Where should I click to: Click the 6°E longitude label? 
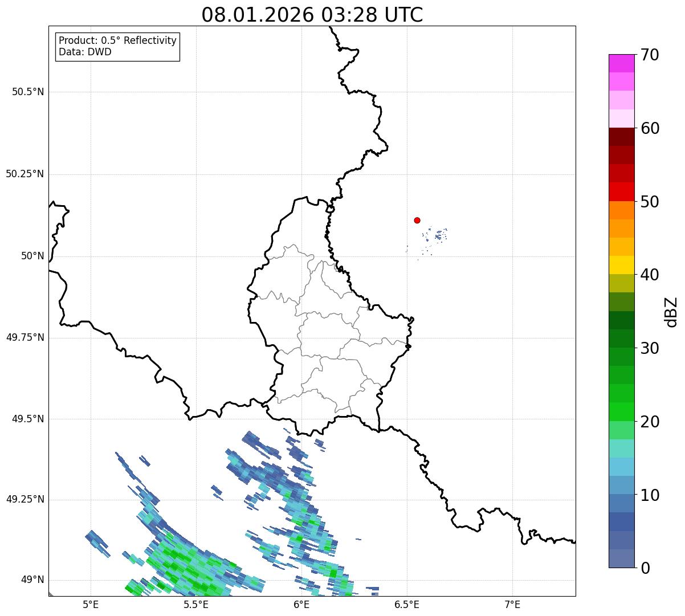pos(302,604)
